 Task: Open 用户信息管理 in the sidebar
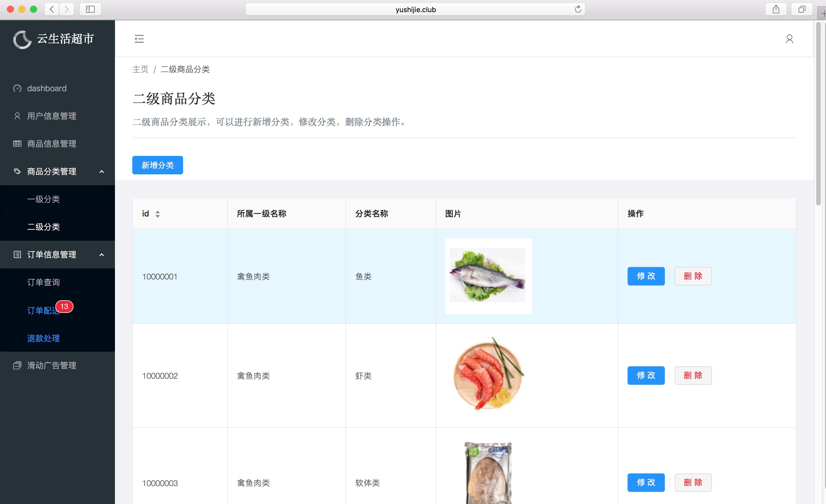tap(52, 116)
